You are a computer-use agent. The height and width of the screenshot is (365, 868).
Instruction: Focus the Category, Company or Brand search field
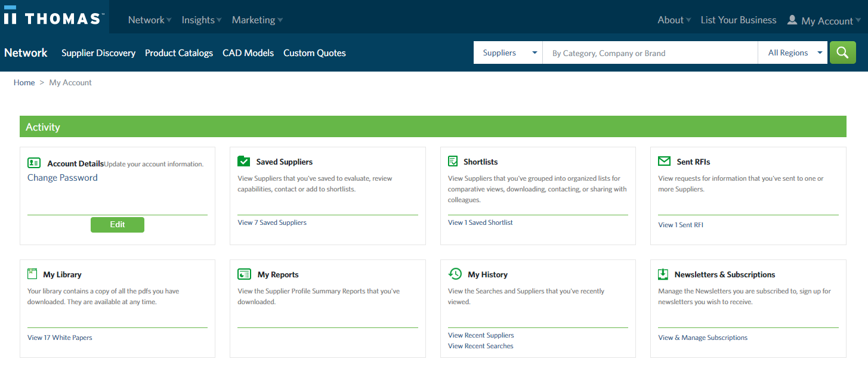tap(650, 52)
